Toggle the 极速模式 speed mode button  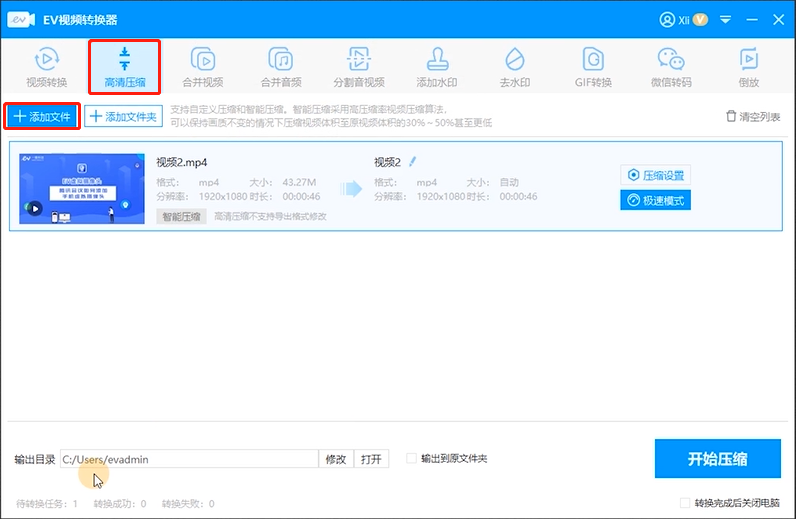coord(655,200)
